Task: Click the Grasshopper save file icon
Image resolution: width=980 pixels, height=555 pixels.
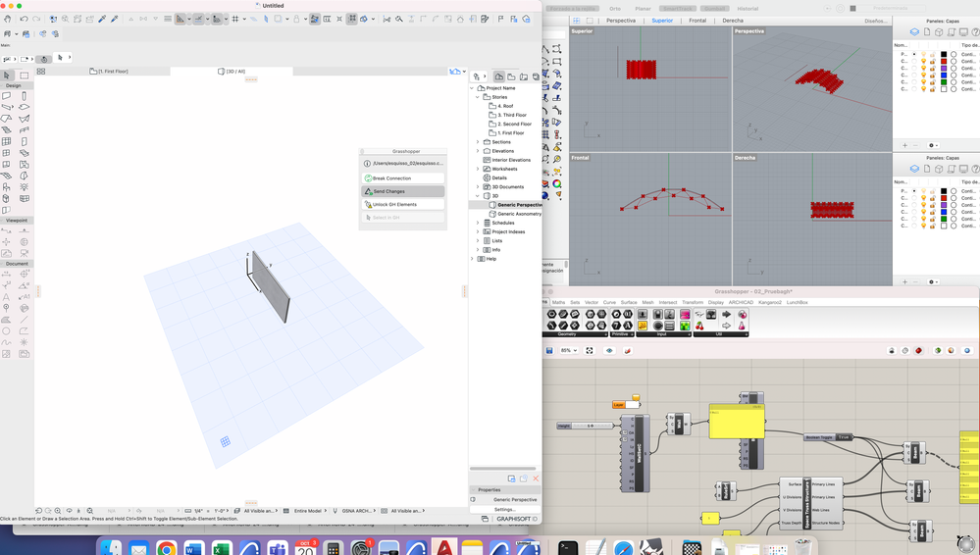Action: coord(549,350)
